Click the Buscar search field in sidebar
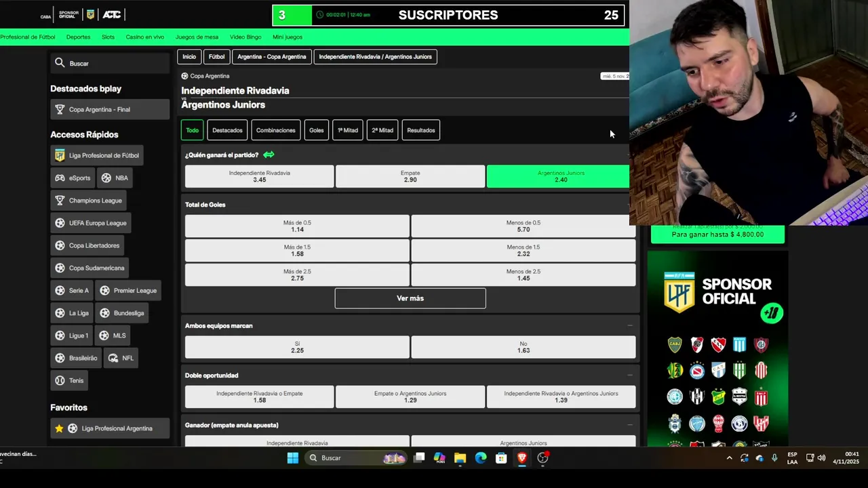This screenshot has width=868, height=488. pyautogui.click(x=110, y=63)
